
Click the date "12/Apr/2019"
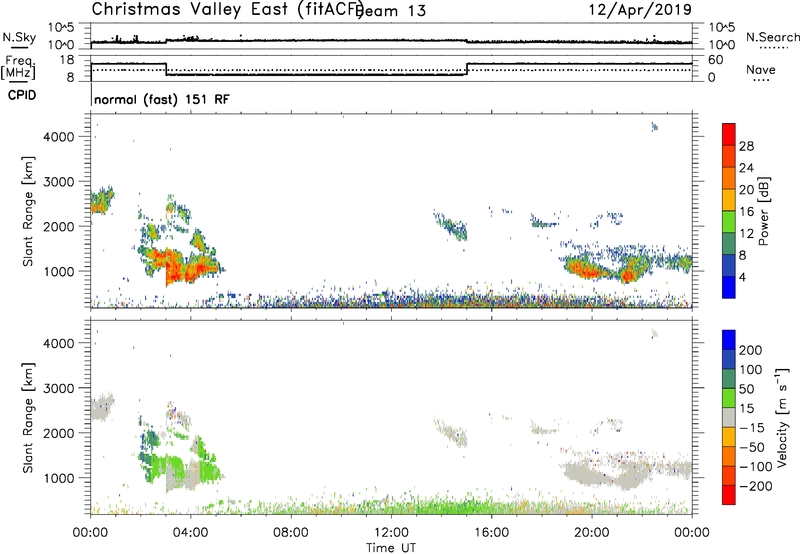[x=640, y=10]
